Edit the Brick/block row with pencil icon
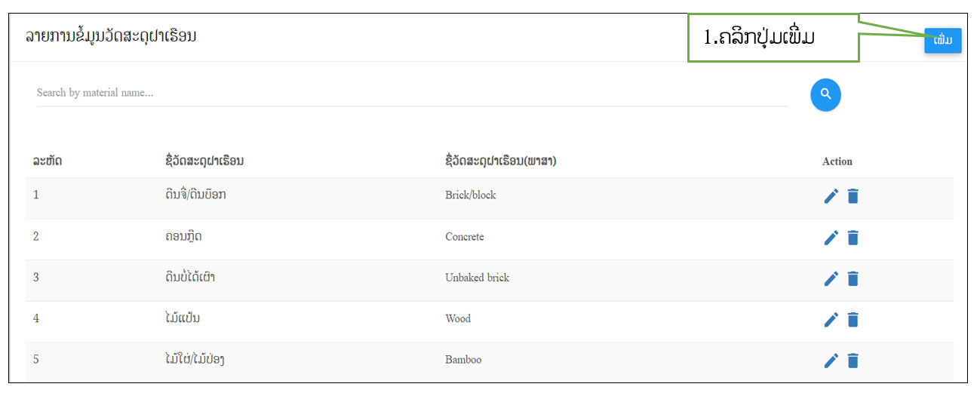 click(x=831, y=196)
